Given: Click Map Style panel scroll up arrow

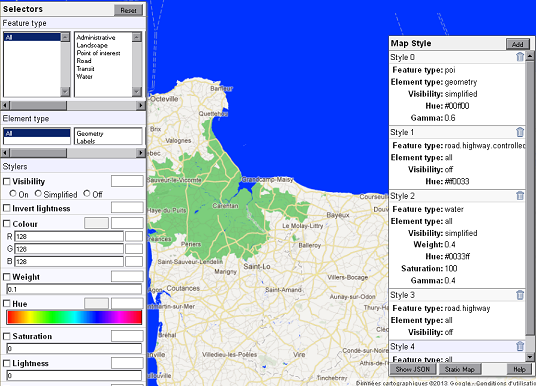Looking at the screenshot, I should point(530,55).
